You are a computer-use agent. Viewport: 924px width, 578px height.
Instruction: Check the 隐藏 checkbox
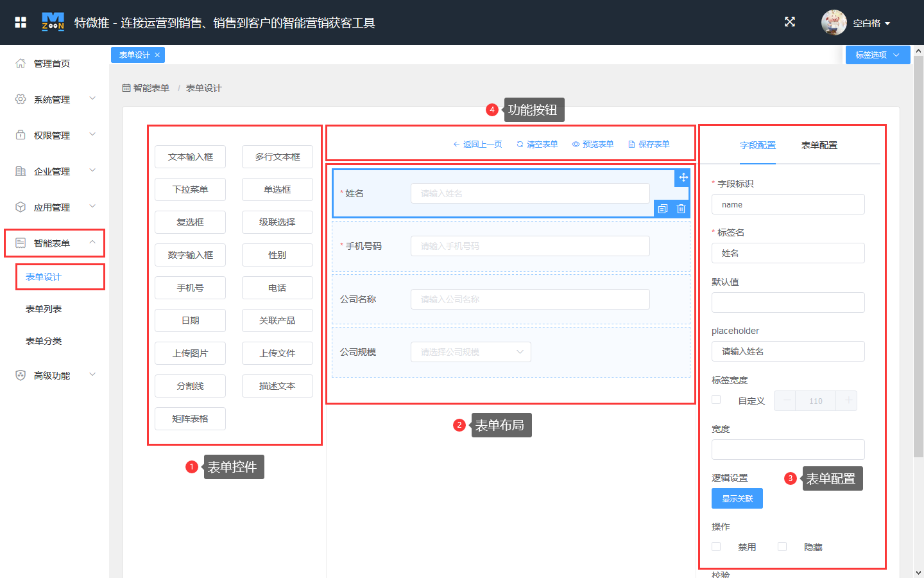tap(782, 547)
